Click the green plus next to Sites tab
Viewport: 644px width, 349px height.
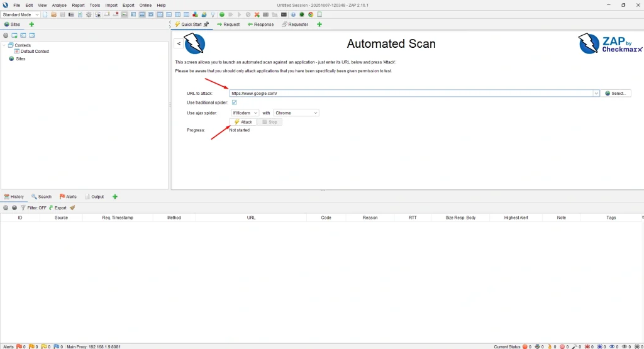tap(31, 25)
